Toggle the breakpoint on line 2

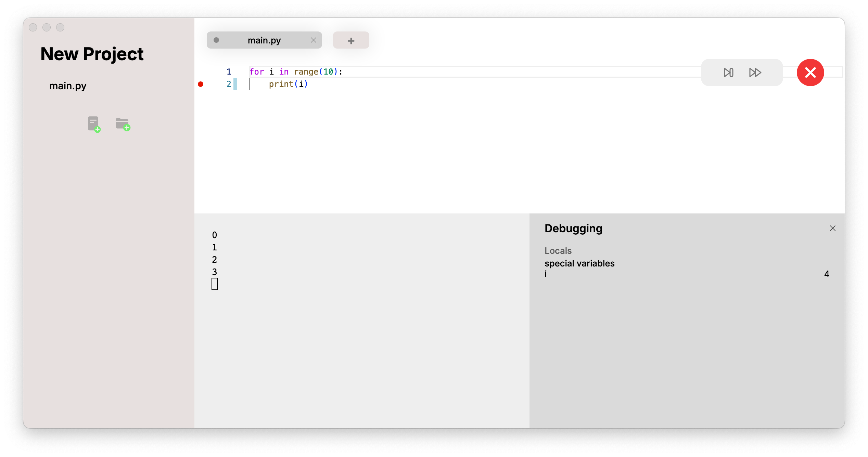(x=201, y=84)
